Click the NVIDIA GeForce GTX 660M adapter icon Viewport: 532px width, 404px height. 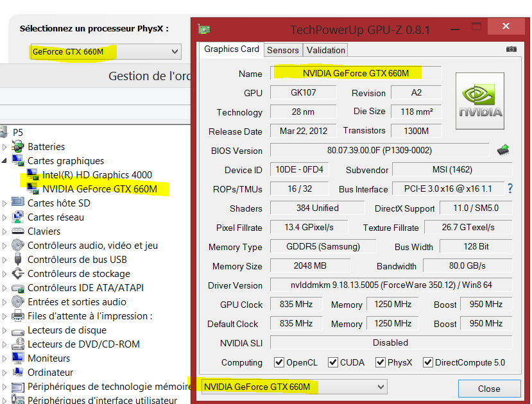click(33, 189)
